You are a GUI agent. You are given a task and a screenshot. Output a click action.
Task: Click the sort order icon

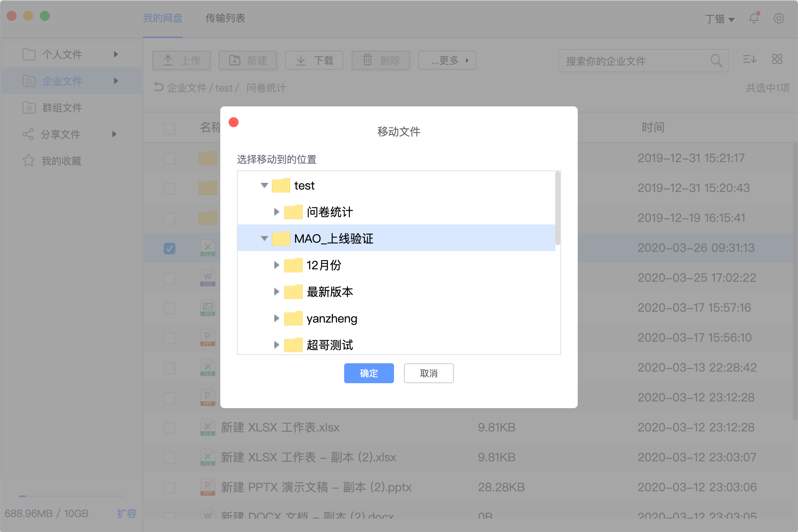tap(749, 59)
